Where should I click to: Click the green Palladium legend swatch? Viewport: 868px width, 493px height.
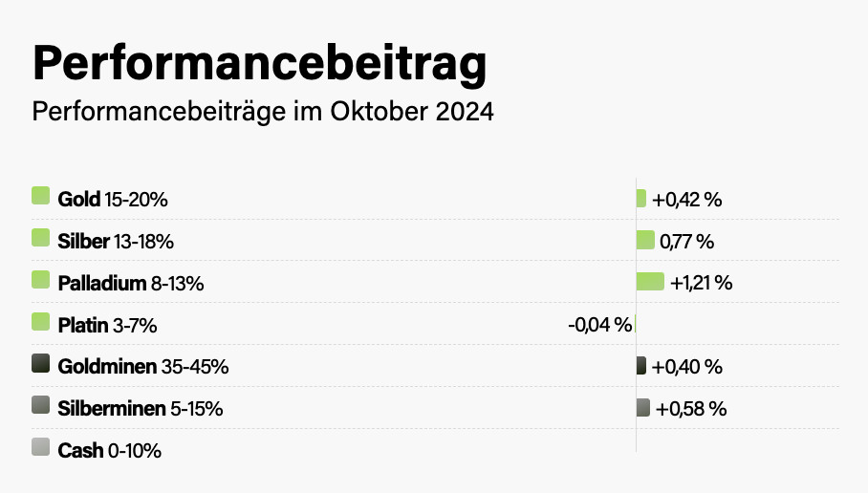[x=40, y=280]
